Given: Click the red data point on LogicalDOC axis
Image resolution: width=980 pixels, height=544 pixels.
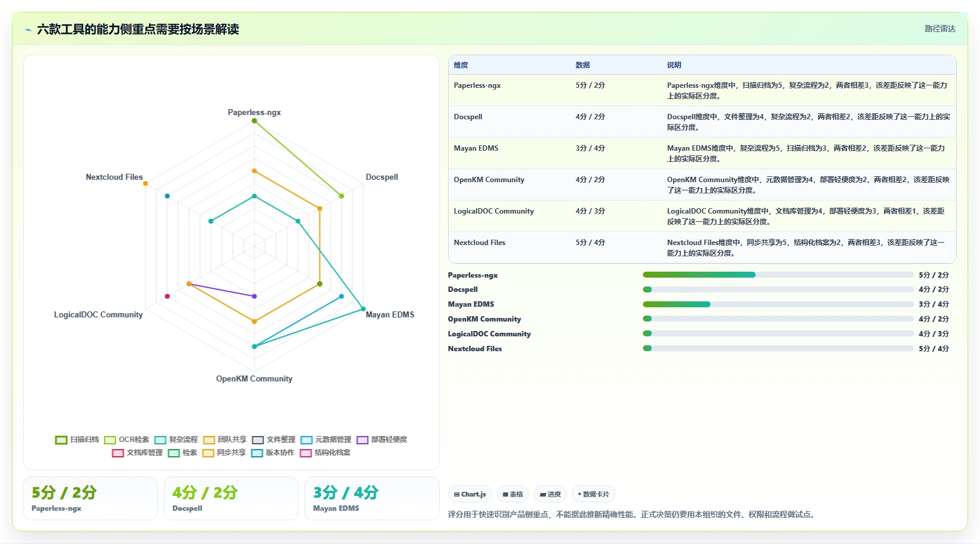Looking at the screenshot, I should click(167, 296).
